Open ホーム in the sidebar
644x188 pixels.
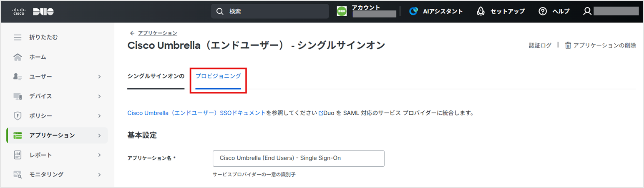(38, 57)
